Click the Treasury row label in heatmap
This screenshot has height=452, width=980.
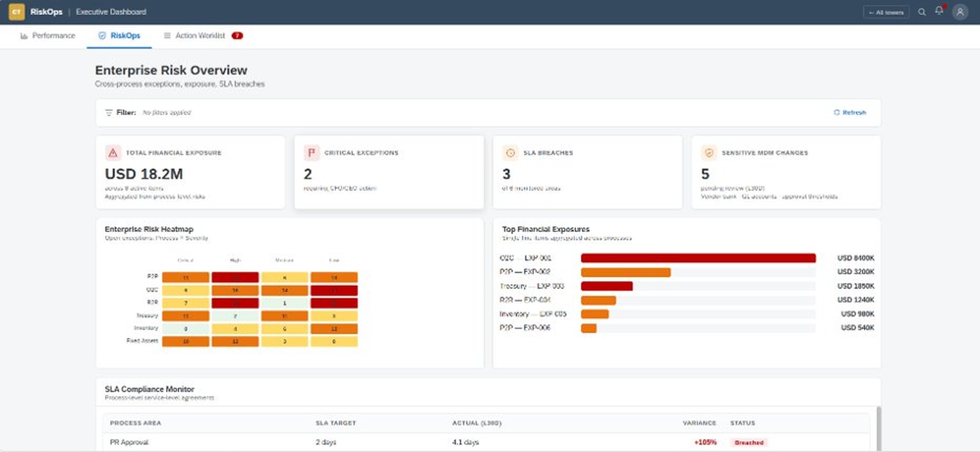[x=147, y=316]
